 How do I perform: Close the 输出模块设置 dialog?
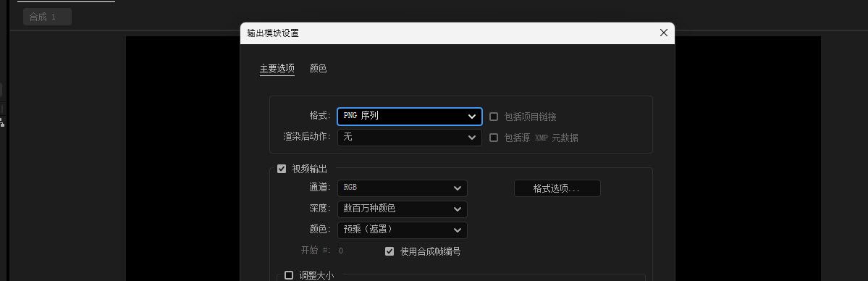pyautogui.click(x=664, y=33)
